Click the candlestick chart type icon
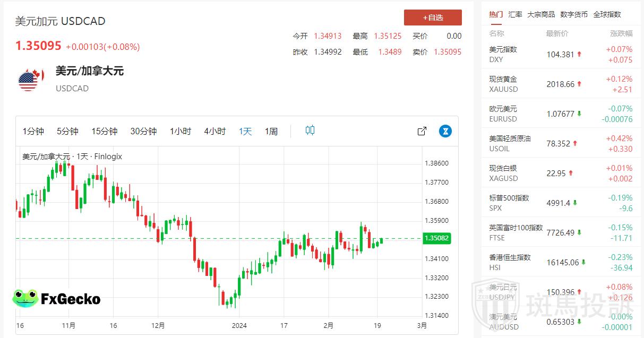 point(310,131)
